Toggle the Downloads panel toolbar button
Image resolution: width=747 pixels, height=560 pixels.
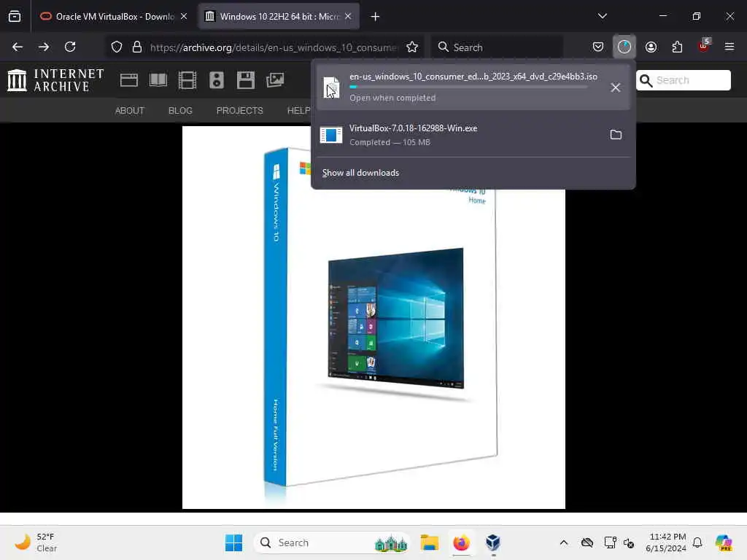624,47
